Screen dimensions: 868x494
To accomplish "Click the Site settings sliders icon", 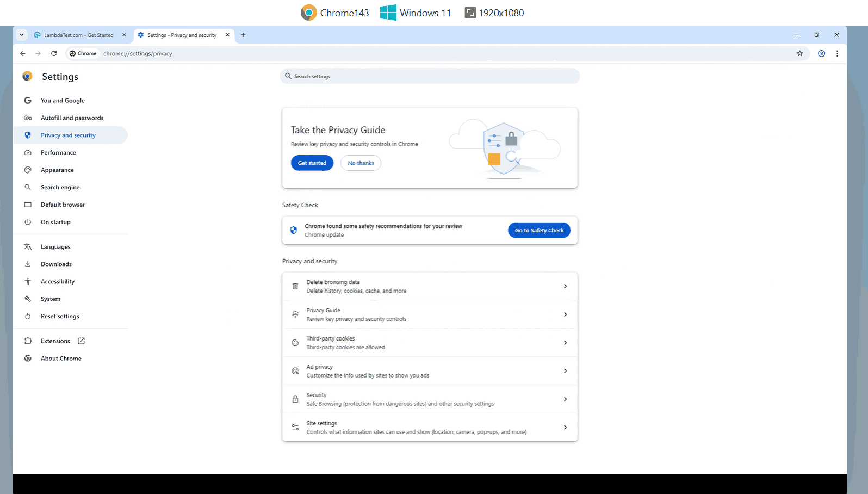I will (295, 428).
